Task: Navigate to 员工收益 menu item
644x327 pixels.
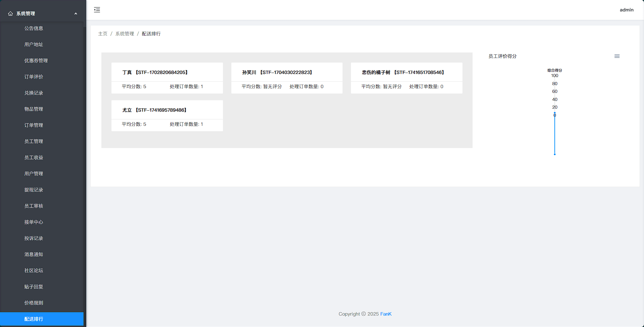Action: coord(34,157)
